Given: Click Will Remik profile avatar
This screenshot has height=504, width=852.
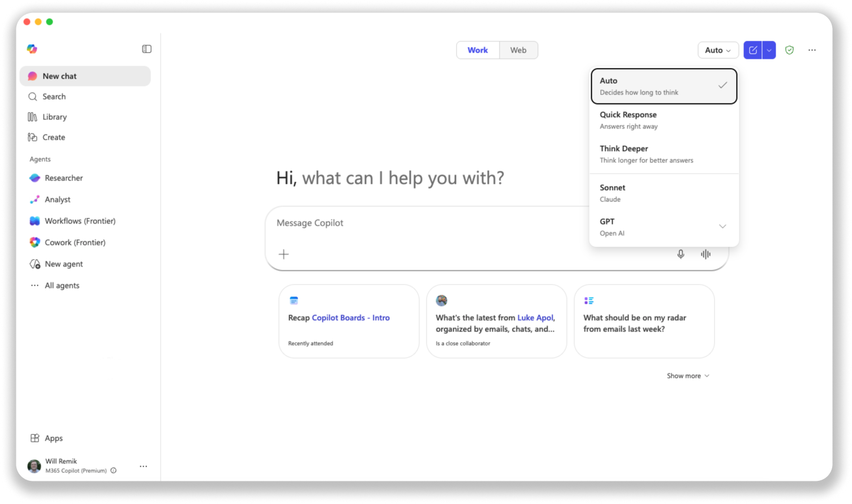Looking at the screenshot, I should (x=35, y=466).
